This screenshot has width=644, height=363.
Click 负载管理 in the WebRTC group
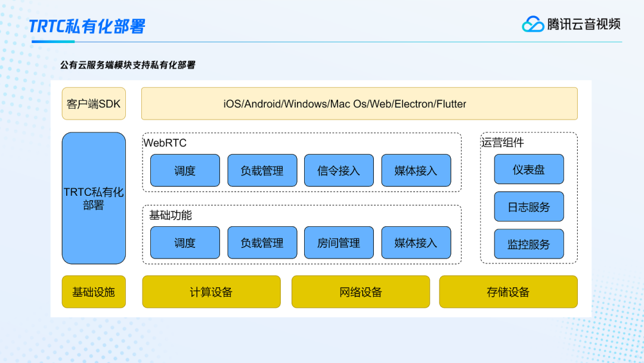click(x=262, y=171)
